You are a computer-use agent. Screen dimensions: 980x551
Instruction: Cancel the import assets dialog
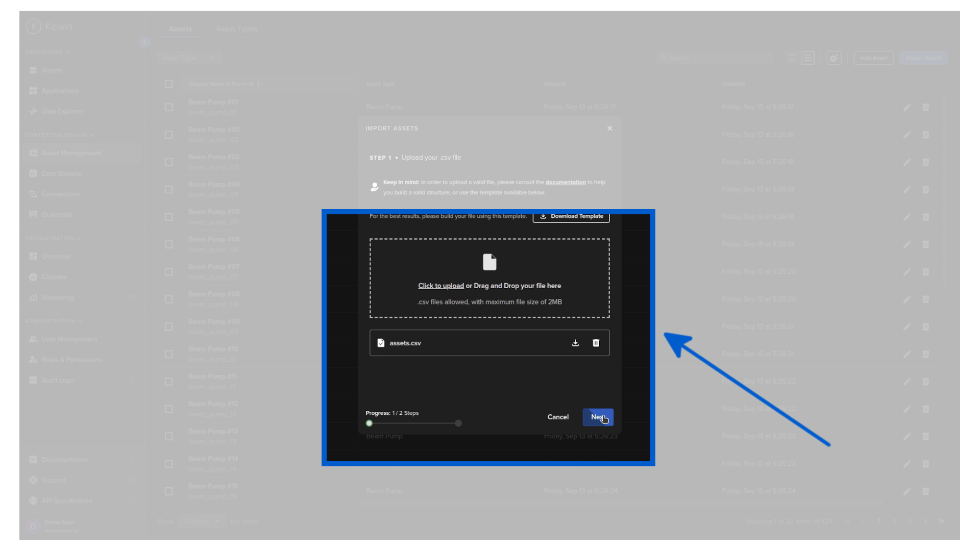click(558, 417)
